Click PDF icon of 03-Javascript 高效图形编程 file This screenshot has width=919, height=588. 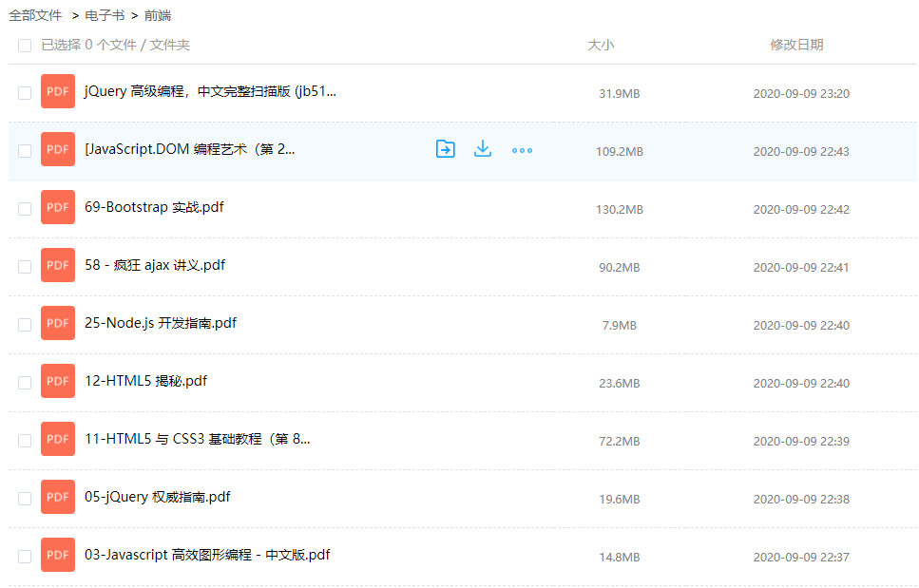point(57,555)
